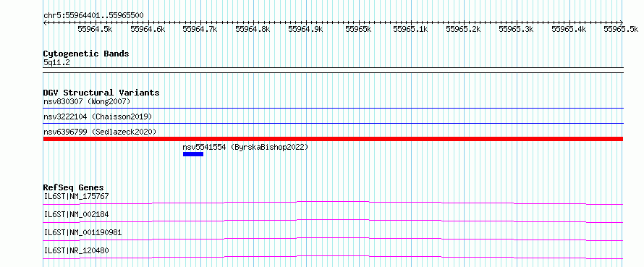Click the Cytogenetic Bands track heading
Viewport: 644px width, 267px height.
(x=86, y=54)
